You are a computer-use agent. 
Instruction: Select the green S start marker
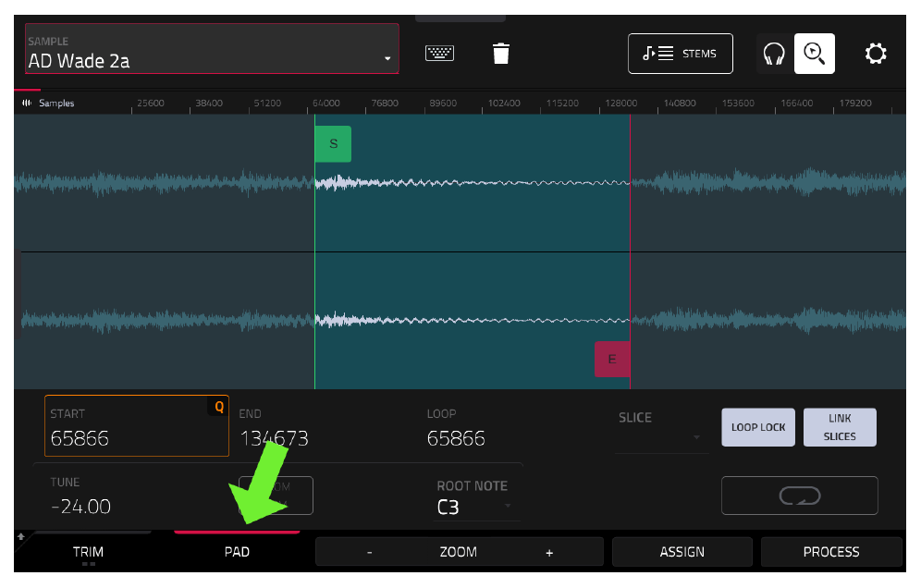point(333,144)
